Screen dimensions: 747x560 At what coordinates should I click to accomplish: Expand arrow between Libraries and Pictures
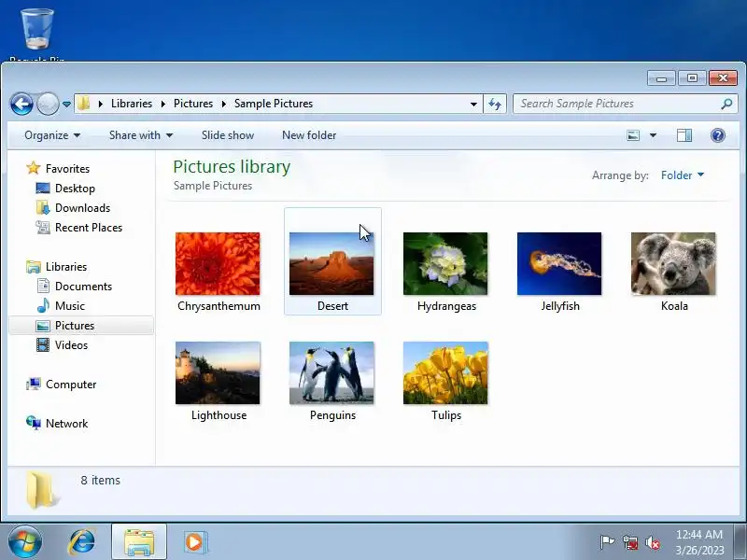(x=162, y=104)
